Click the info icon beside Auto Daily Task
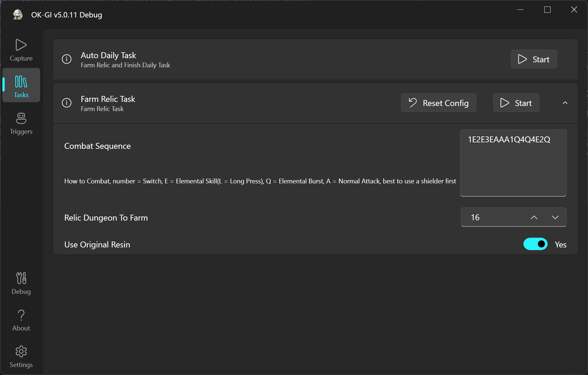The width and height of the screenshot is (588, 375). click(67, 59)
